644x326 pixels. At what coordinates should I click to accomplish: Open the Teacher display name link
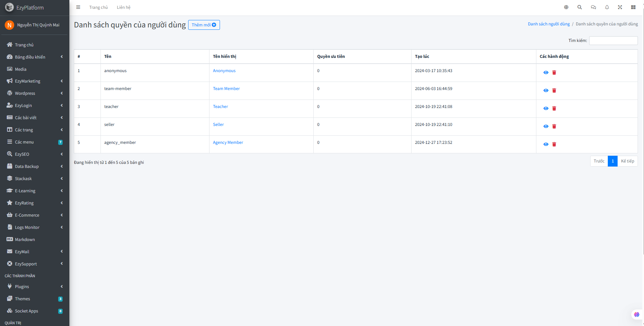tap(220, 107)
